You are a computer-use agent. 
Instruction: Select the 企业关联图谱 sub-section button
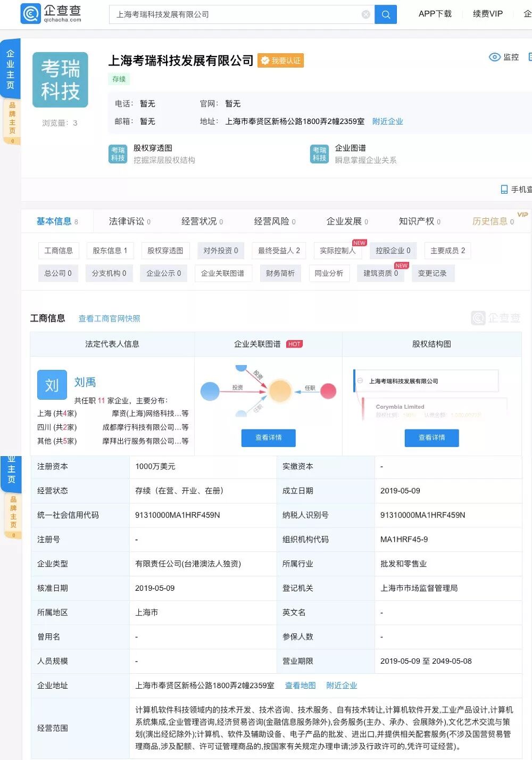point(222,274)
